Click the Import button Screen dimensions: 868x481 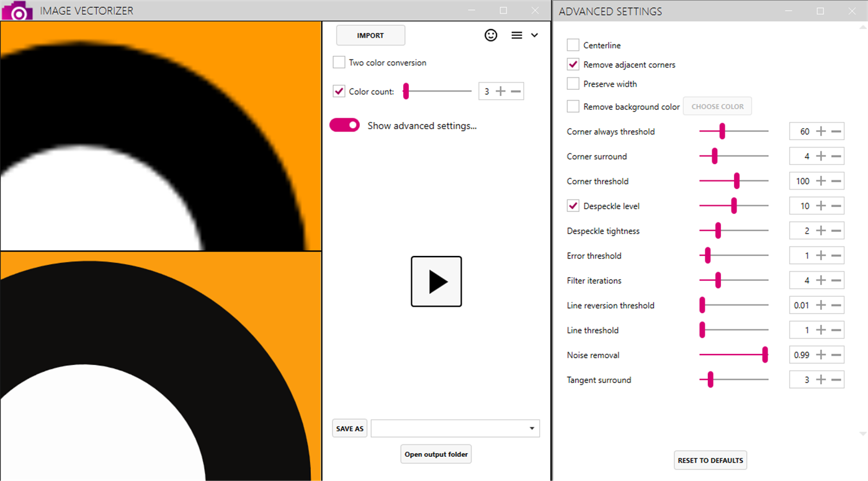tap(370, 35)
